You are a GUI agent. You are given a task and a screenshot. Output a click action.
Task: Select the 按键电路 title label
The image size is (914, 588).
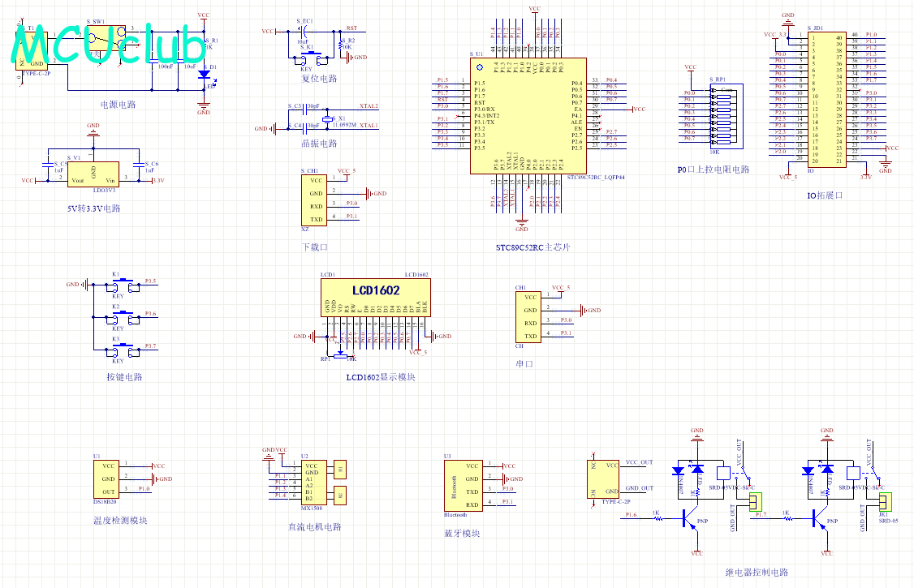pos(125,377)
